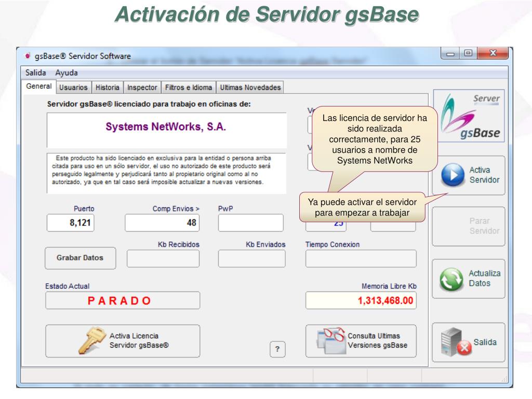
Task: Click the 'Servidor gsBase® licenciado' heading text
Action: (x=149, y=104)
